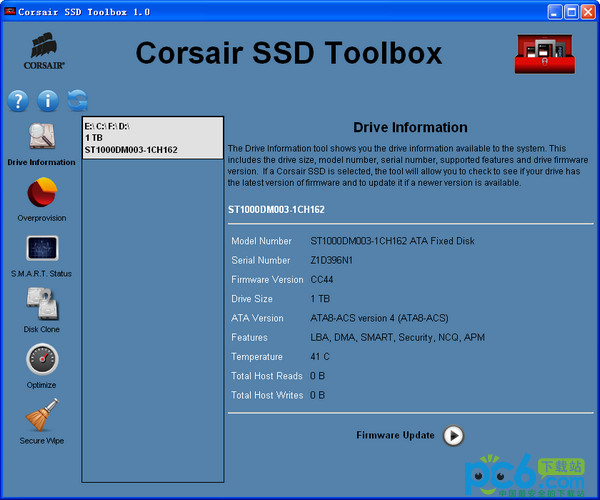Screen dimensions: 600x500
Task: Select the Secure Wipe broom tool
Action: 41,414
